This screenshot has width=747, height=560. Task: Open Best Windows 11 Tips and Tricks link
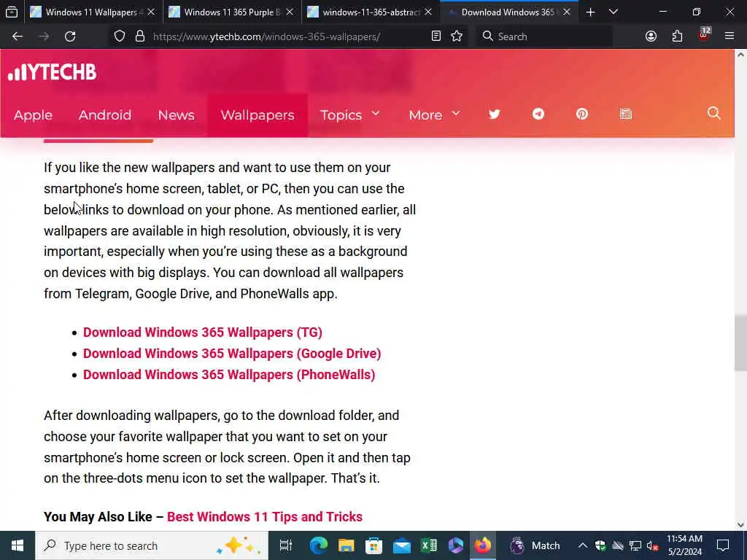[x=265, y=517]
